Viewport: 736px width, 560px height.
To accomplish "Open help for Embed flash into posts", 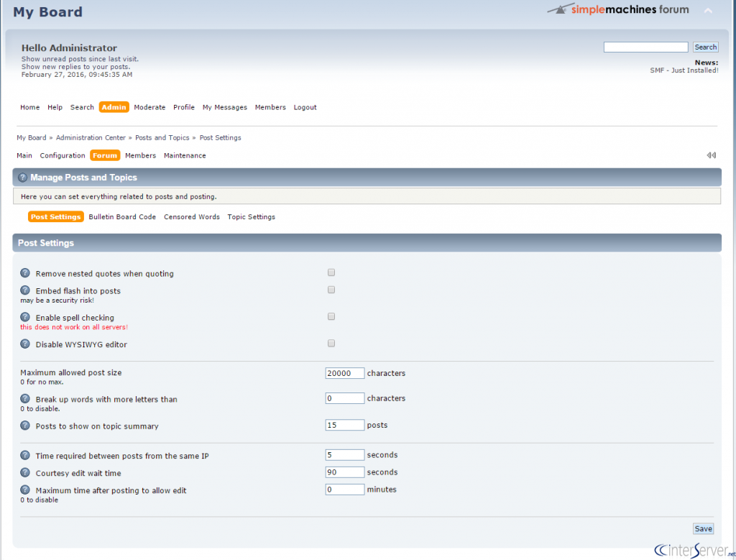I will (25, 290).
